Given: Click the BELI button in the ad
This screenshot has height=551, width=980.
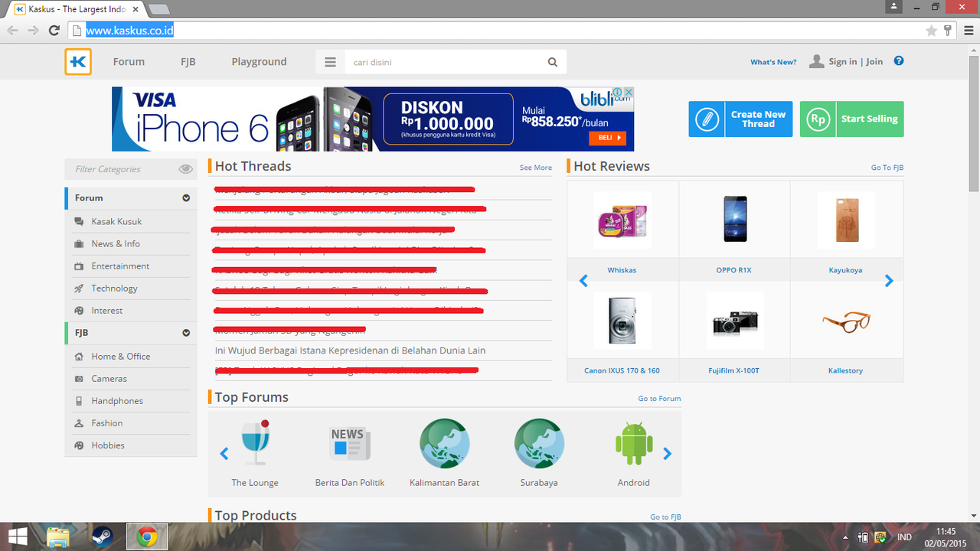Looking at the screenshot, I should [x=607, y=139].
